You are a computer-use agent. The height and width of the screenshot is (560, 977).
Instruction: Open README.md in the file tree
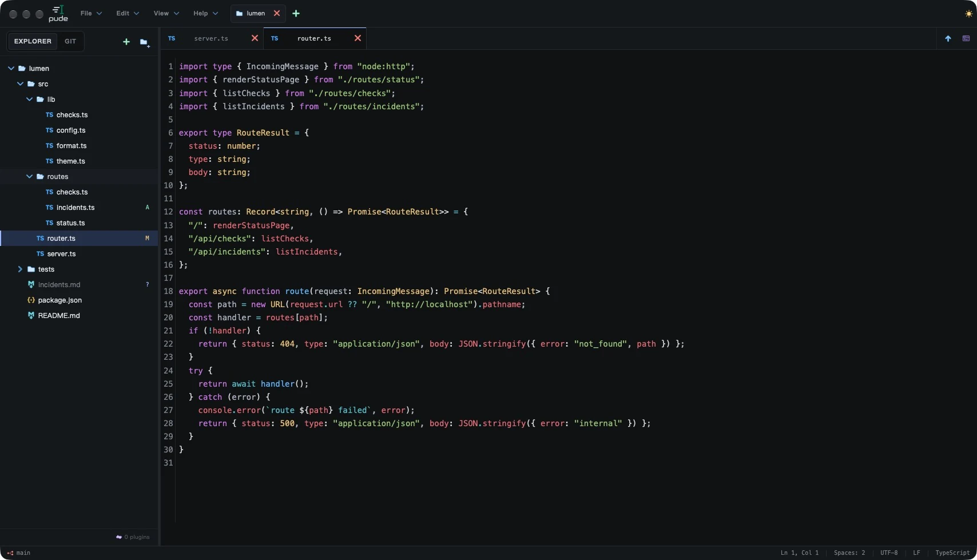(x=79, y=316)
